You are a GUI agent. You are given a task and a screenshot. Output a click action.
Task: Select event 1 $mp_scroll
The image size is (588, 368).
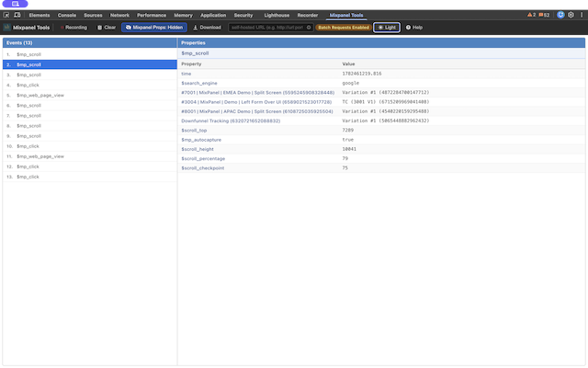click(90, 54)
